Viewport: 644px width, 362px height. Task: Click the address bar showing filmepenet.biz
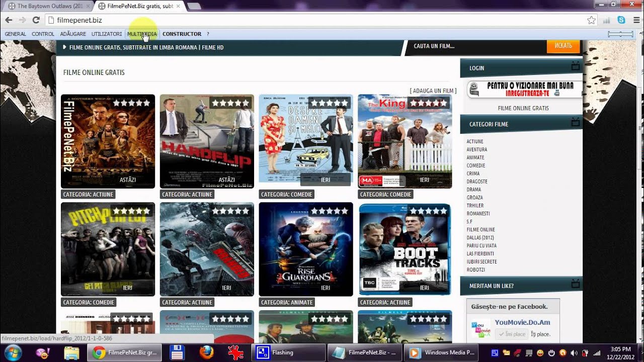click(x=317, y=20)
